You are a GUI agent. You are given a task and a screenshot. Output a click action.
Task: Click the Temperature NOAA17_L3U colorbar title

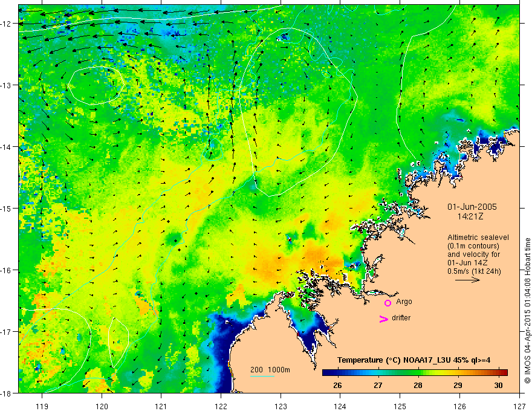tap(414, 360)
